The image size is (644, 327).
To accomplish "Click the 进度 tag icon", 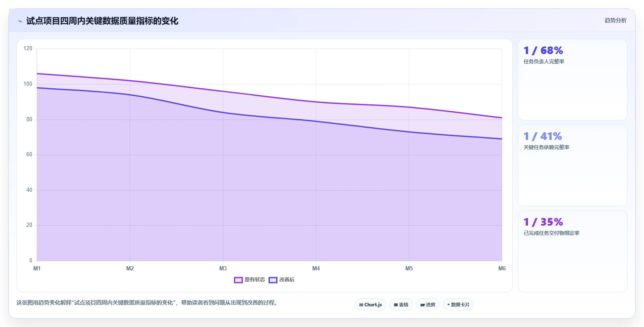I will point(423,305).
